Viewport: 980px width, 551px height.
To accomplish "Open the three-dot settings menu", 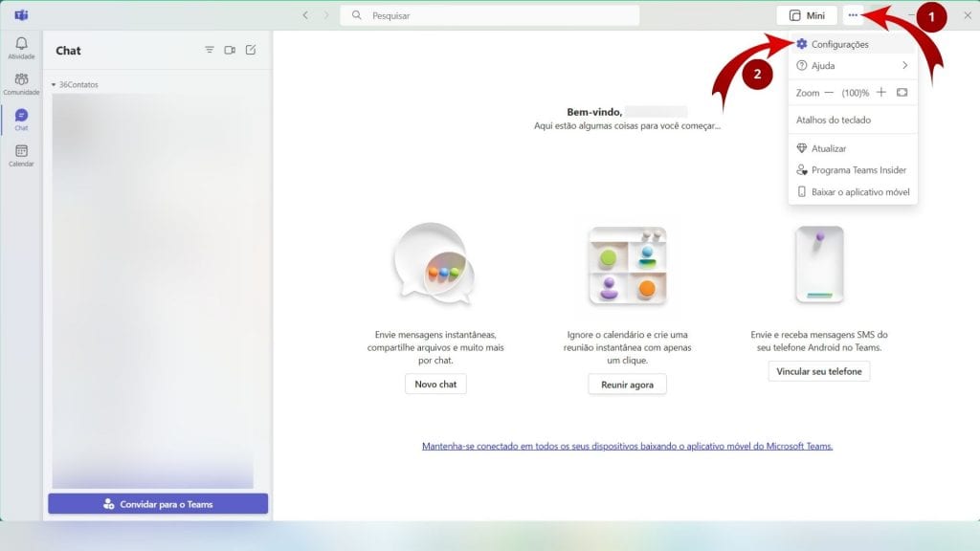I will coord(855,14).
